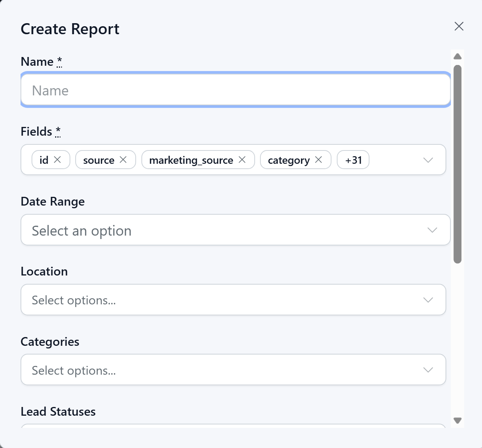The width and height of the screenshot is (482, 448).
Task: Show the +31 hidden fields badge
Action: 353,160
